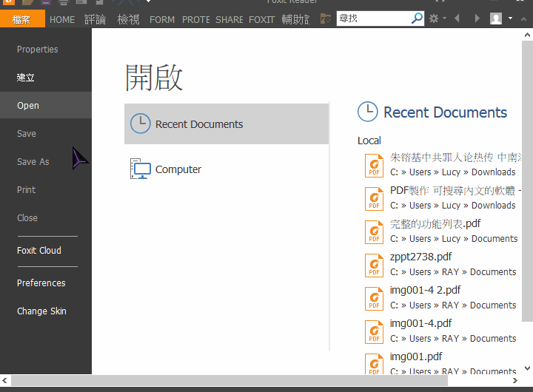Click the horizontal scroll right arrow
533x392 pixels.
point(515,380)
